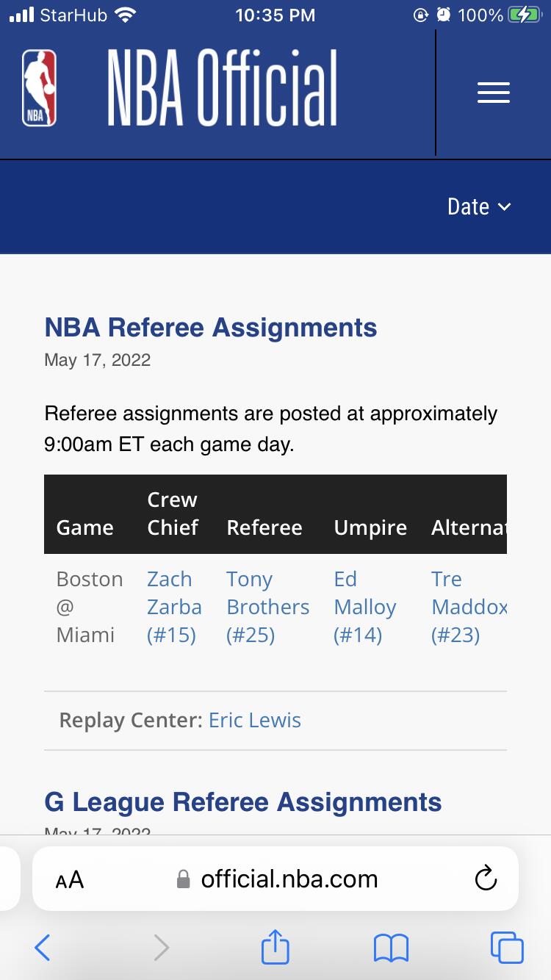The height and width of the screenshot is (980, 551).
Task: Open the Safari share sheet
Action: (275, 946)
